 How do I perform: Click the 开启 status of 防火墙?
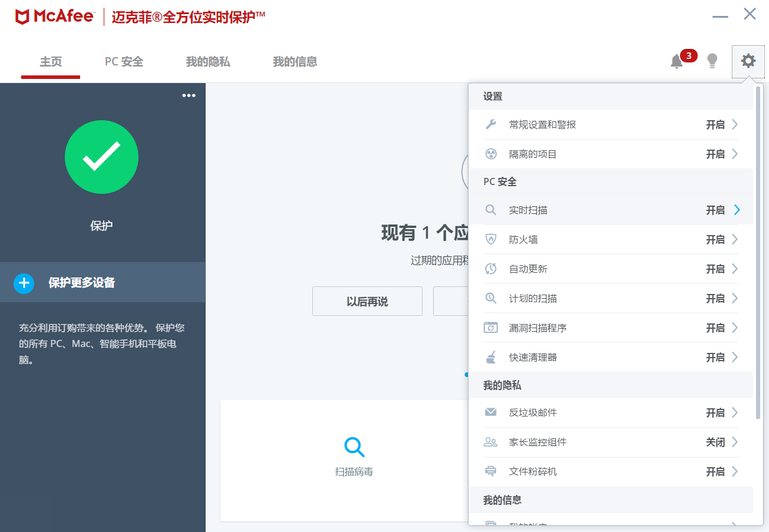715,239
